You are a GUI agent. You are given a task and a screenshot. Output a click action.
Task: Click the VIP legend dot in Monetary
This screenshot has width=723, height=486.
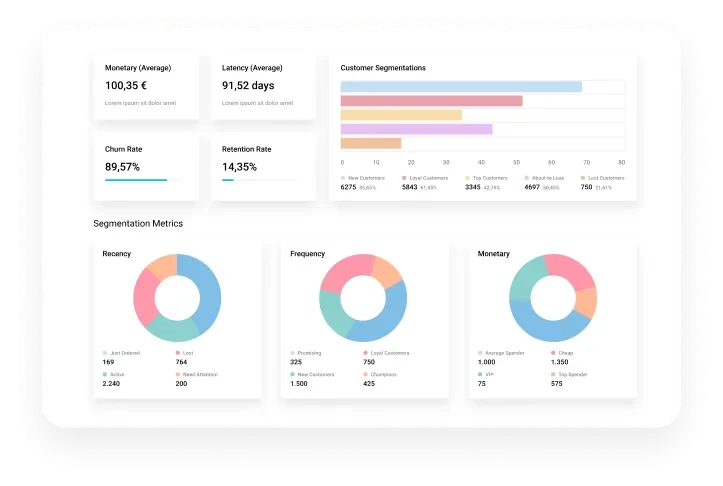click(x=480, y=374)
